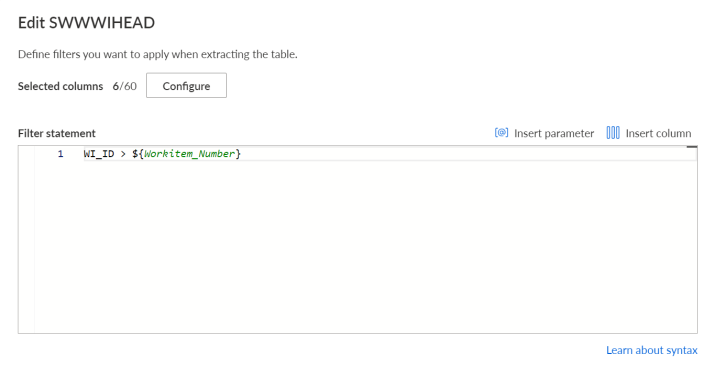Click the 6/60 selected columns count

click(x=125, y=86)
